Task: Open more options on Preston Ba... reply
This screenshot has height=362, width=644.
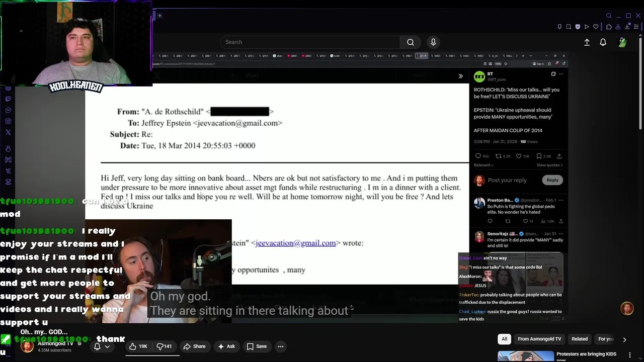Action: 561,200
